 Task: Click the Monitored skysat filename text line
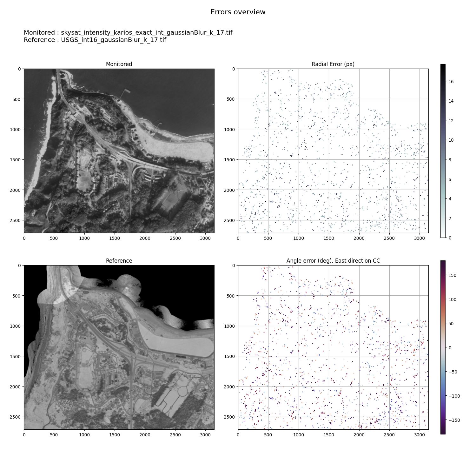128,32
